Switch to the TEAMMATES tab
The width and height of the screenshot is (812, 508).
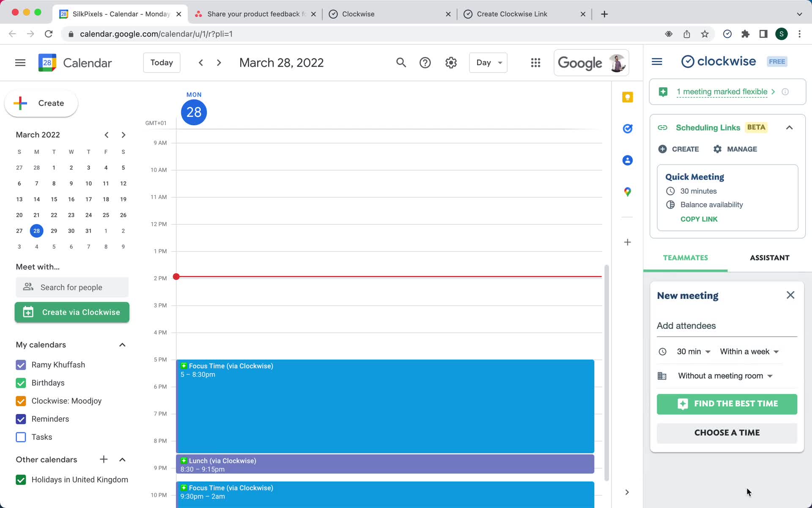pyautogui.click(x=685, y=257)
